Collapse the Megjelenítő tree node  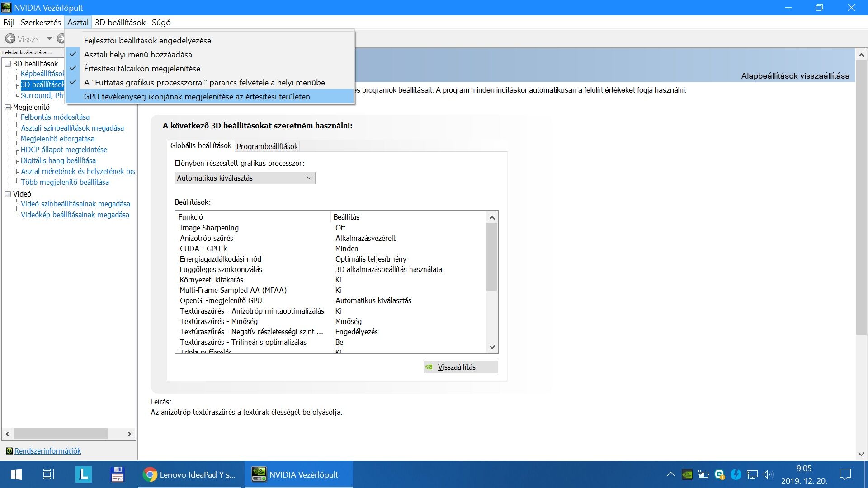pyautogui.click(x=8, y=107)
